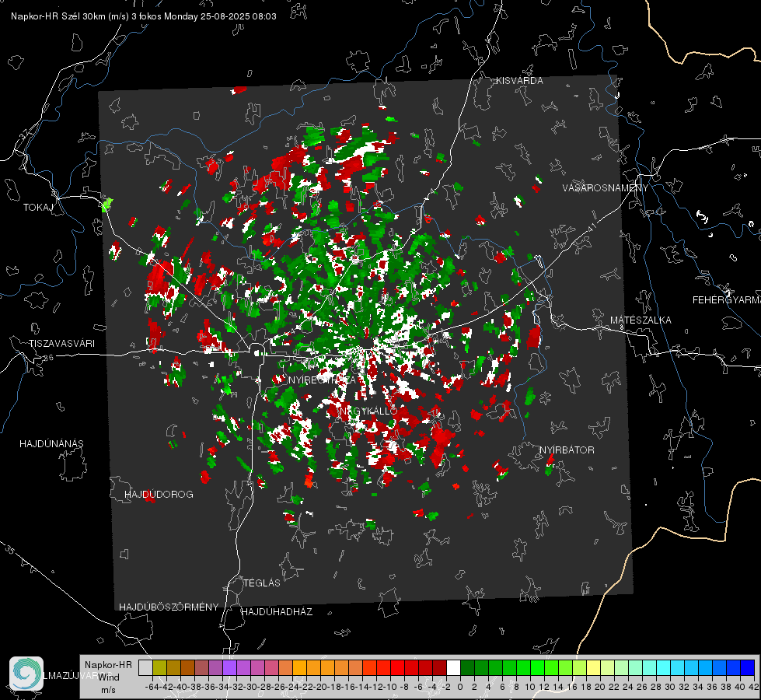Select the dark red swatch left of white

[x=439, y=668]
